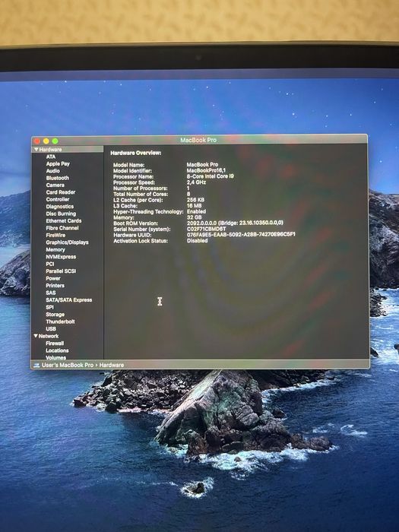Viewport: 399px width, 532px height.
Task: Click the serial number C02F71CBMD6T
Action: [x=206, y=229]
